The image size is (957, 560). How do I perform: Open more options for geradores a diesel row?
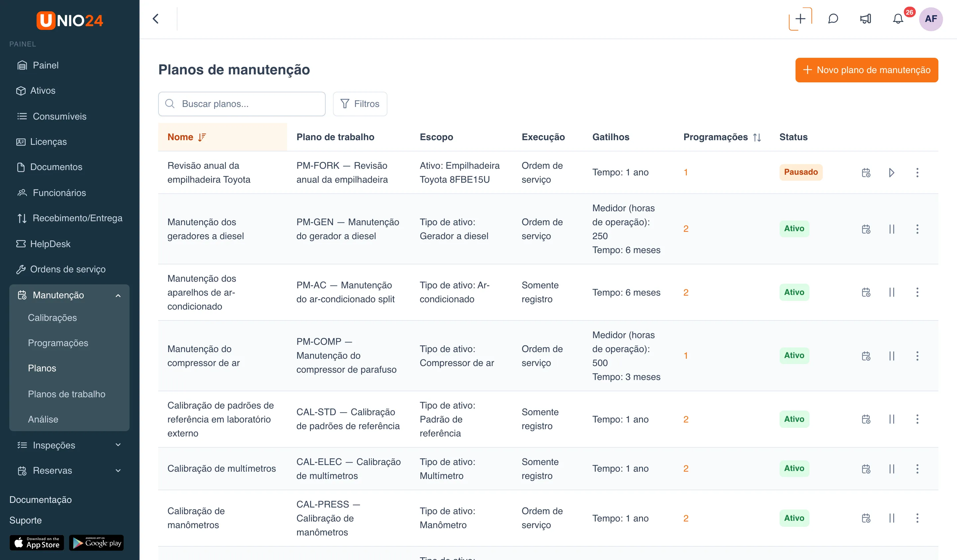pyautogui.click(x=917, y=229)
